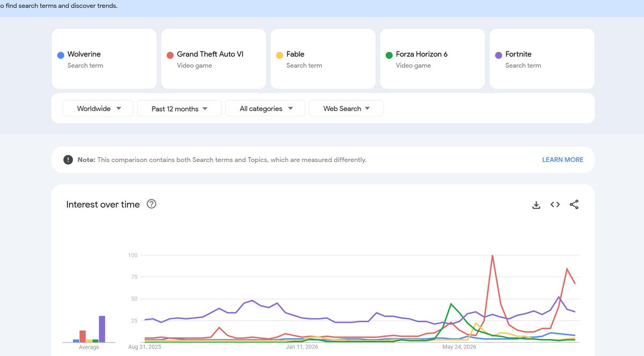
Task: Edit the Wolverine search term card
Action: click(x=104, y=59)
